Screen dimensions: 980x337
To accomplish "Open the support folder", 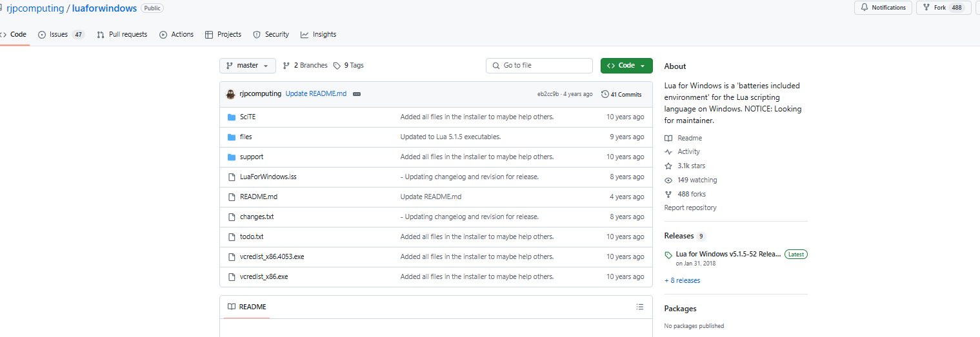I will pos(252,157).
